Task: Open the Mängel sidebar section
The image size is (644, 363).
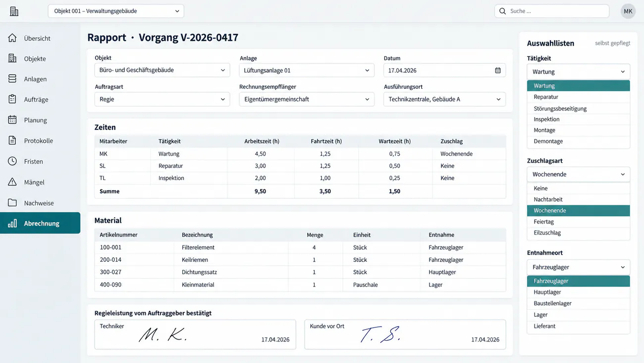Action: [x=40, y=182]
